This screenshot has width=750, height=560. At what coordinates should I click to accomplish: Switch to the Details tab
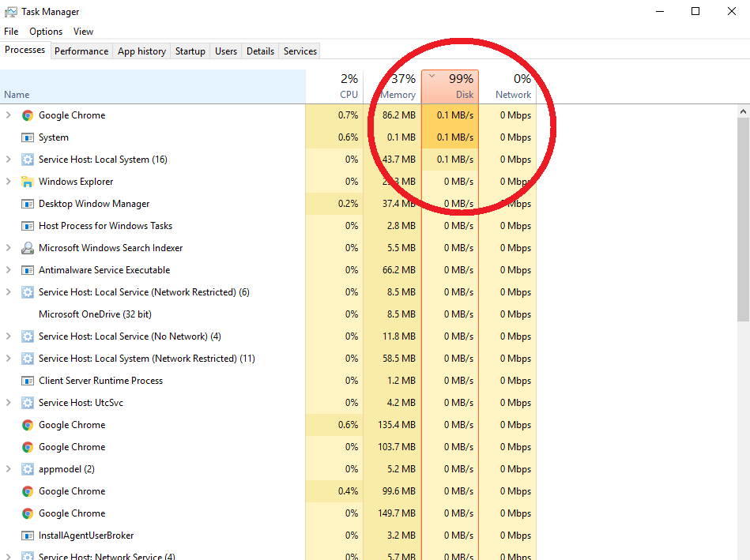260,51
